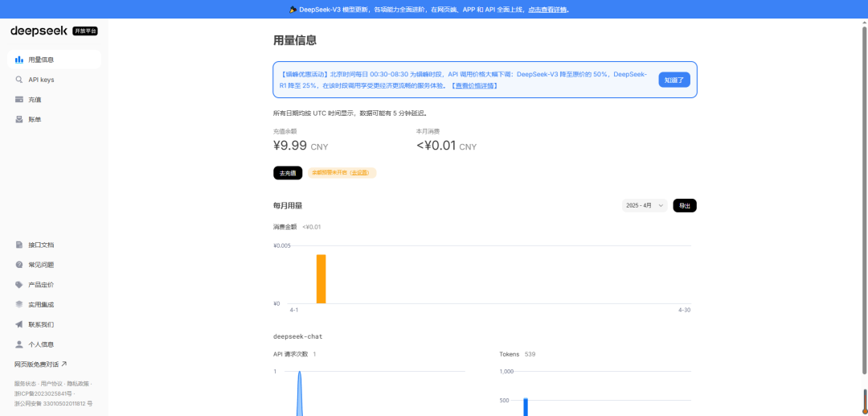
Task: Click the magnifier icon next to API keys
Action: (18, 79)
